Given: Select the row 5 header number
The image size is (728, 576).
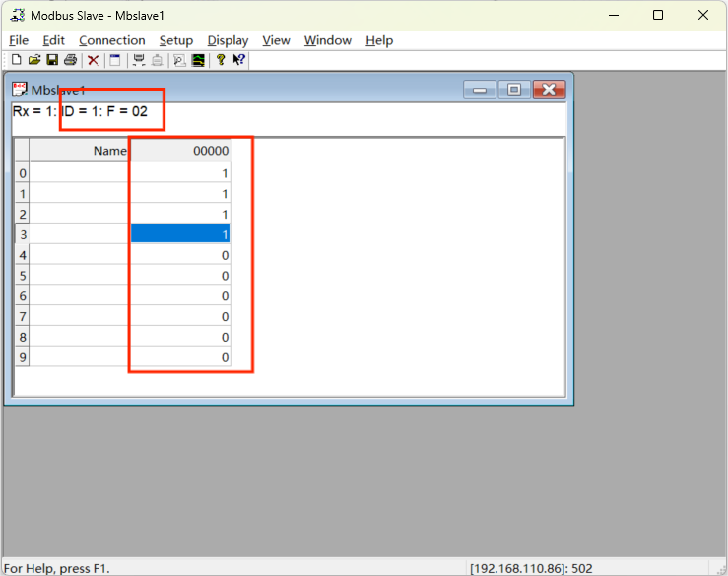Looking at the screenshot, I should [x=23, y=276].
